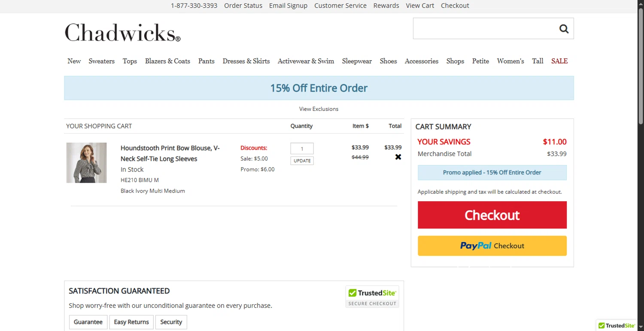Open the Easy Returns tab
Screen dimensions: 644x331
click(131, 322)
